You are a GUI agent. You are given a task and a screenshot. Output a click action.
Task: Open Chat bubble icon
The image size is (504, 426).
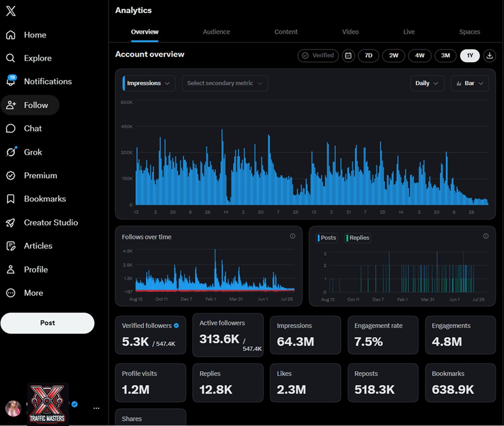click(11, 129)
